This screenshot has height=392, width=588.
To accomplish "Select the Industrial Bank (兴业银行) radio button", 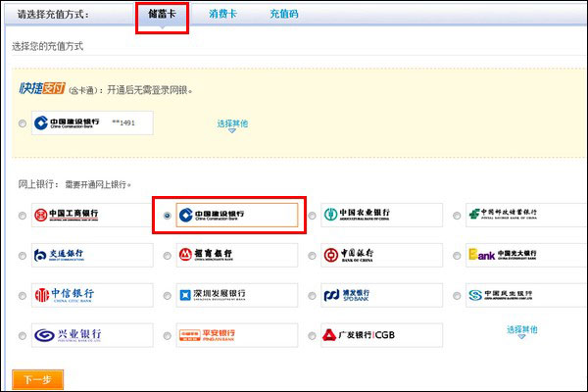I will pos(22,336).
